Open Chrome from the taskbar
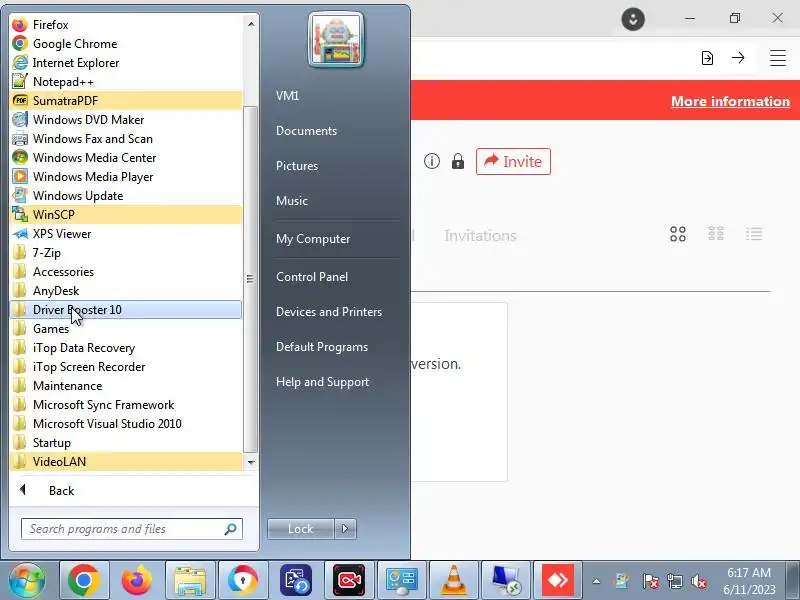The image size is (800, 600). pos(84,580)
